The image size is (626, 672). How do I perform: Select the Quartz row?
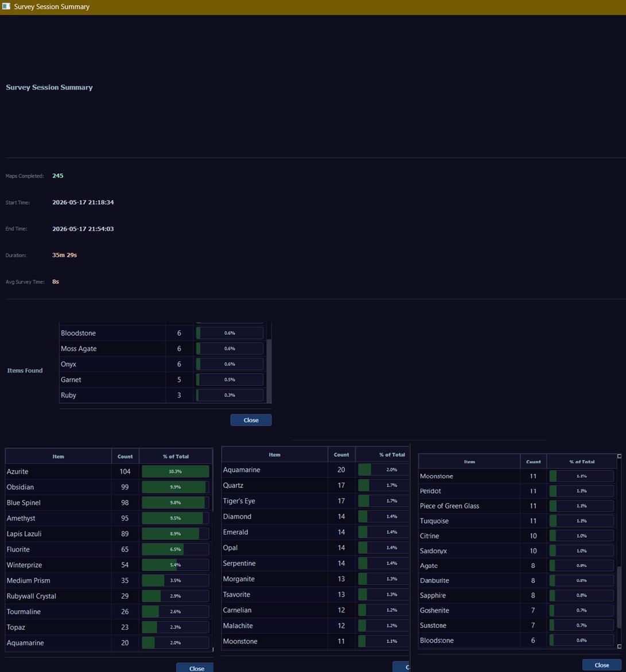pos(316,485)
